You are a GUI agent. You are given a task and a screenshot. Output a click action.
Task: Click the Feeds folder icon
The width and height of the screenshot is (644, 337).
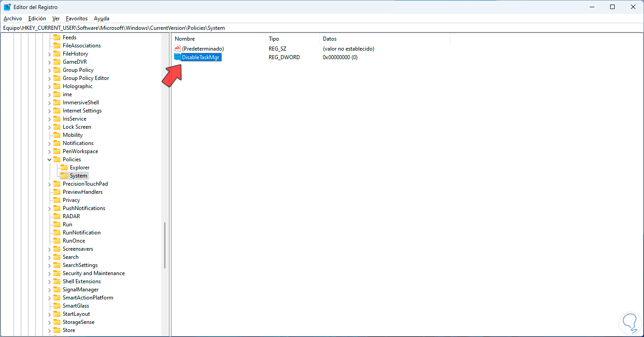point(57,37)
